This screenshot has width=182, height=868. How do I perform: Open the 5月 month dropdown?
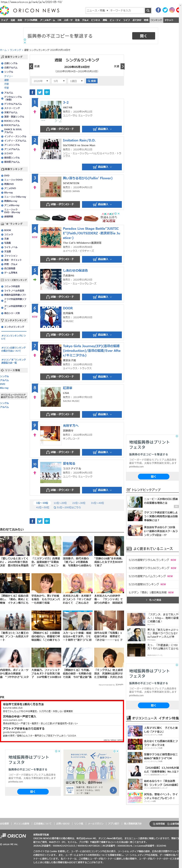pyautogui.click(x=59, y=81)
